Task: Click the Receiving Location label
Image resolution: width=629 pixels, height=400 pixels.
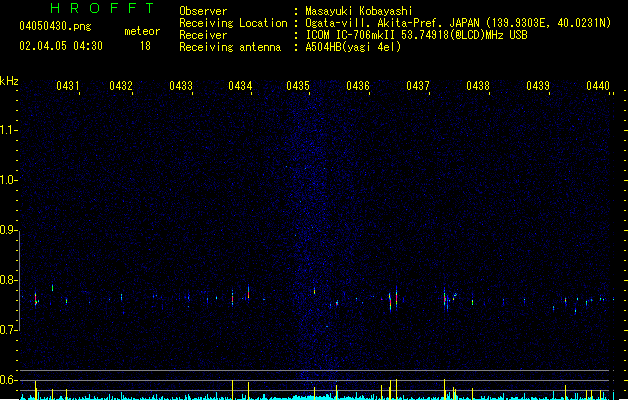Action: point(233,23)
